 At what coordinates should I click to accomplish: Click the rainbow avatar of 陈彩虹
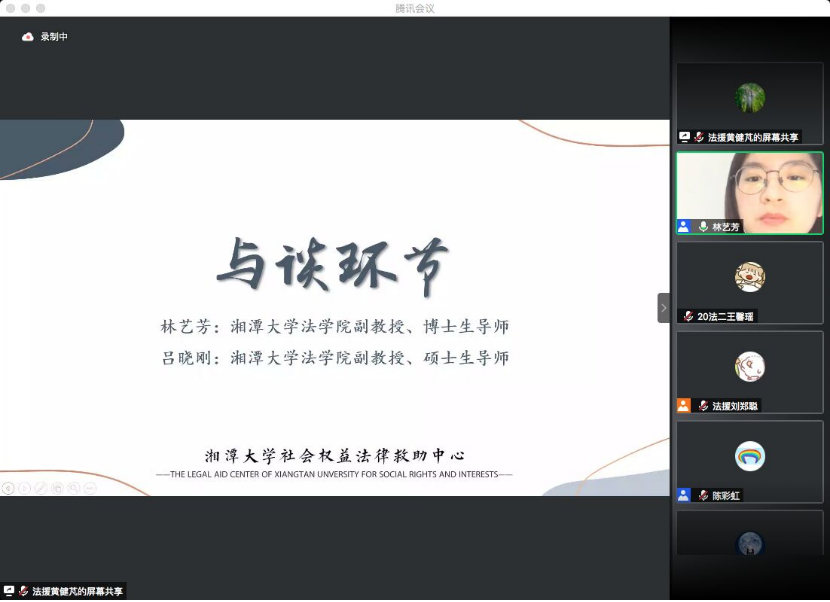click(x=749, y=456)
